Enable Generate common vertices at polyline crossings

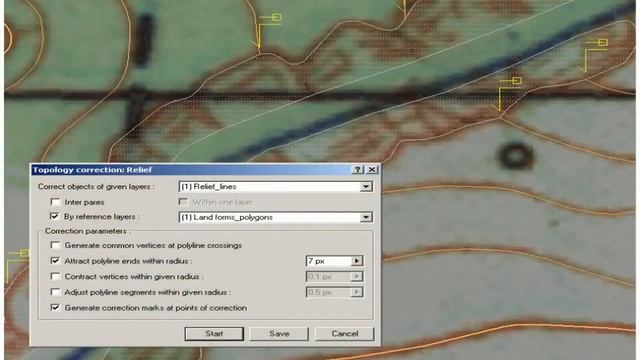coord(55,245)
